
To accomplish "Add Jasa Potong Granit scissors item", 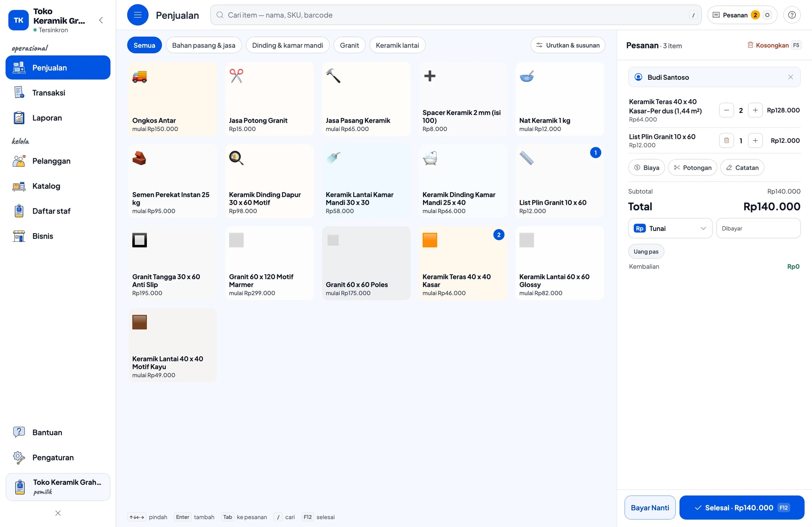I will (269, 99).
